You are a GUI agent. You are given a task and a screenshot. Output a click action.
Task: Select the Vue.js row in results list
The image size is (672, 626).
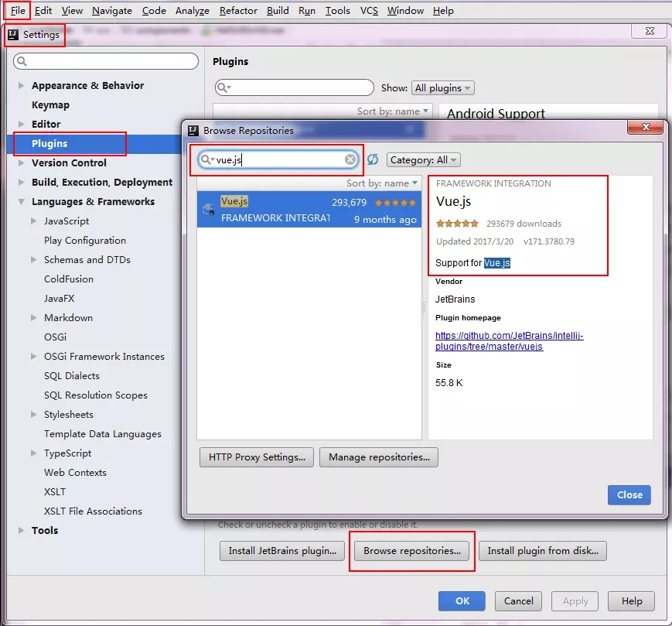(x=309, y=209)
